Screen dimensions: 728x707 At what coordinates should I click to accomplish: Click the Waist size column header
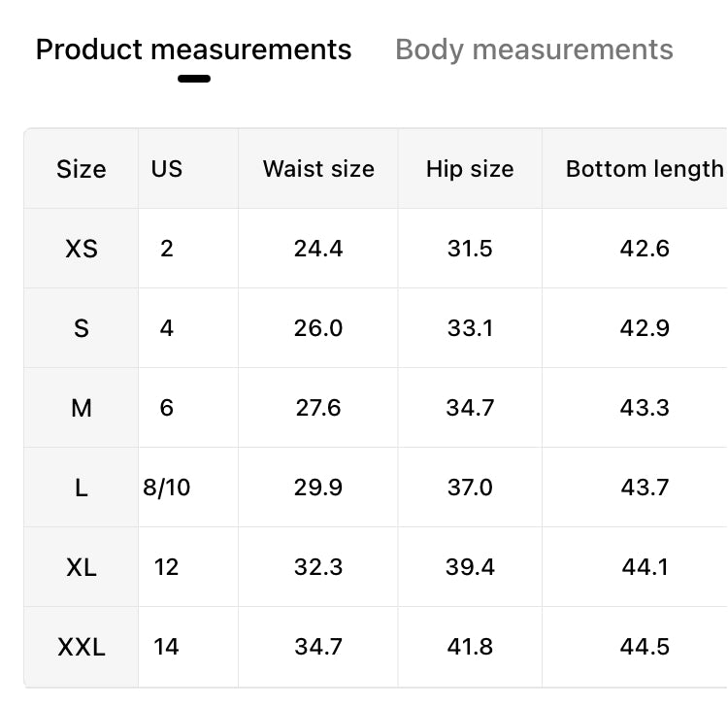318,169
